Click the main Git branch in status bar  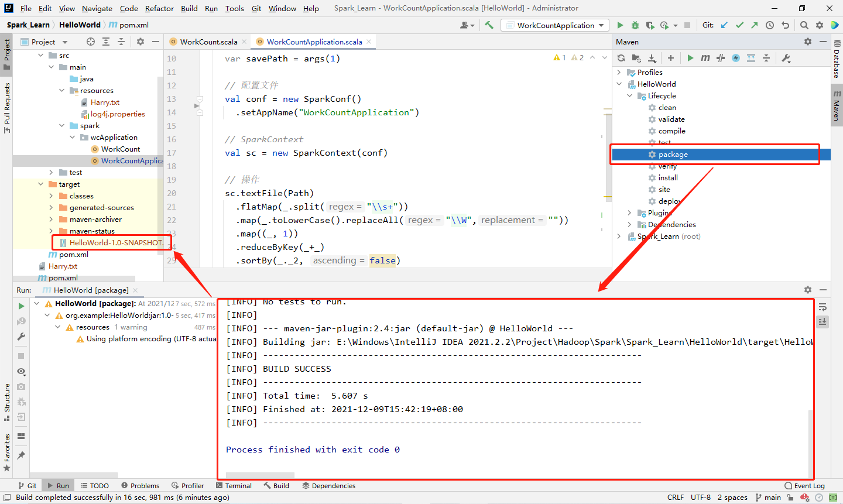pos(768,497)
